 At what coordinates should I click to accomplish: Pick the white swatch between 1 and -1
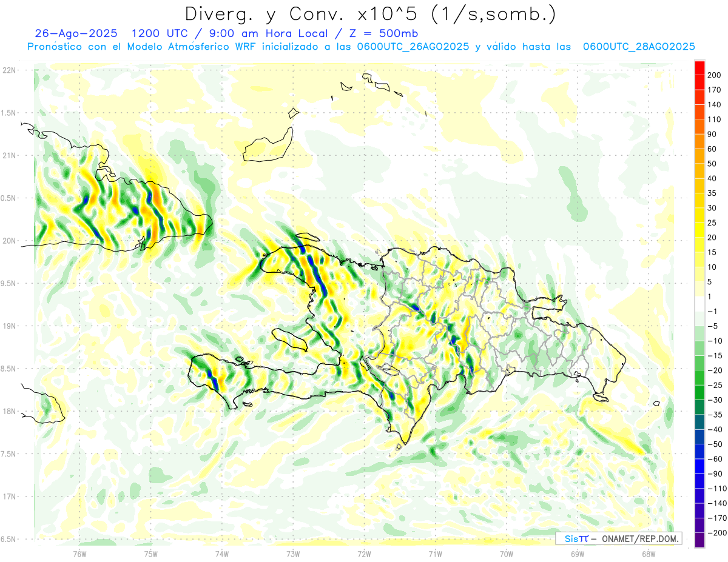(x=700, y=304)
